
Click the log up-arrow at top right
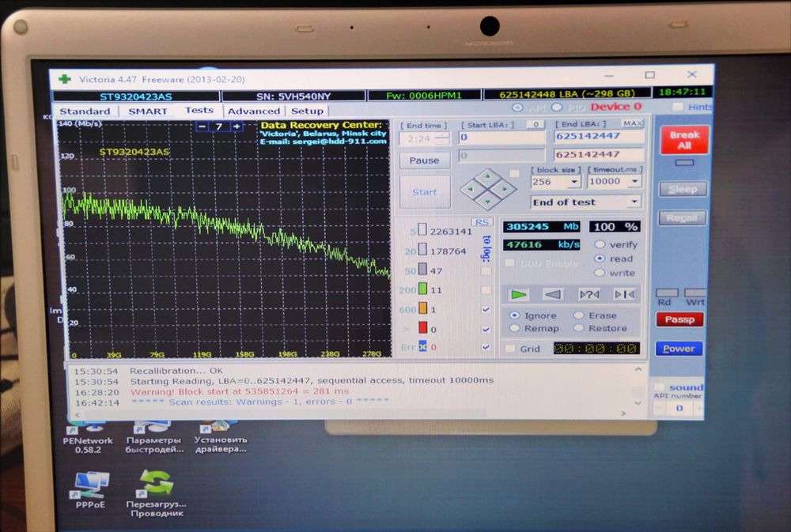click(x=638, y=370)
